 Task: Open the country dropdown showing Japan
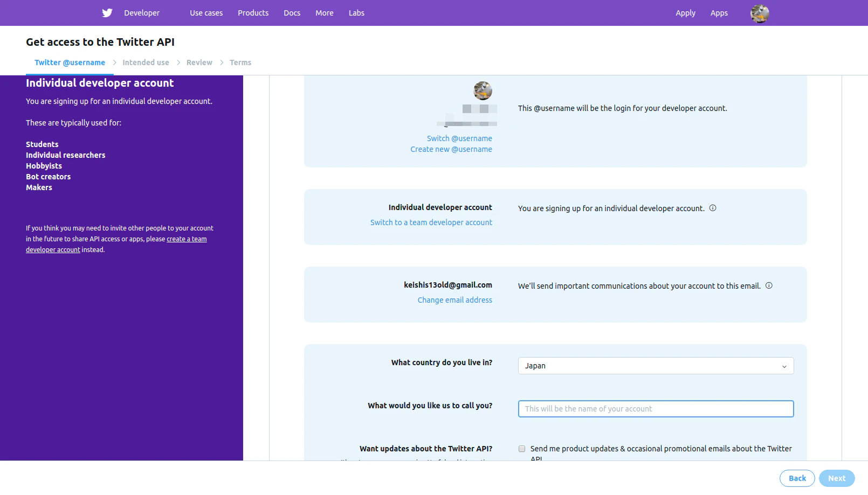[656, 366]
